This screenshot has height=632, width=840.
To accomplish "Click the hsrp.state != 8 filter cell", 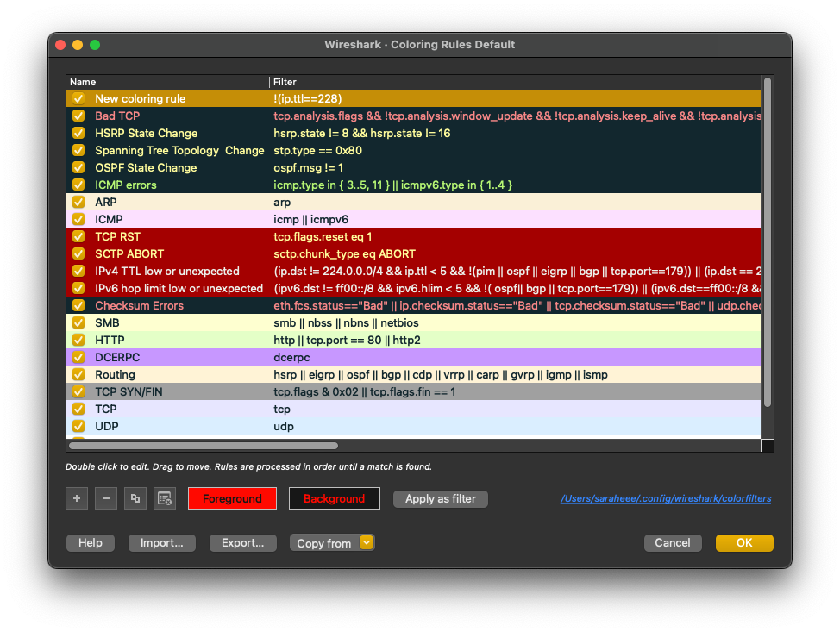I will (x=361, y=133).
